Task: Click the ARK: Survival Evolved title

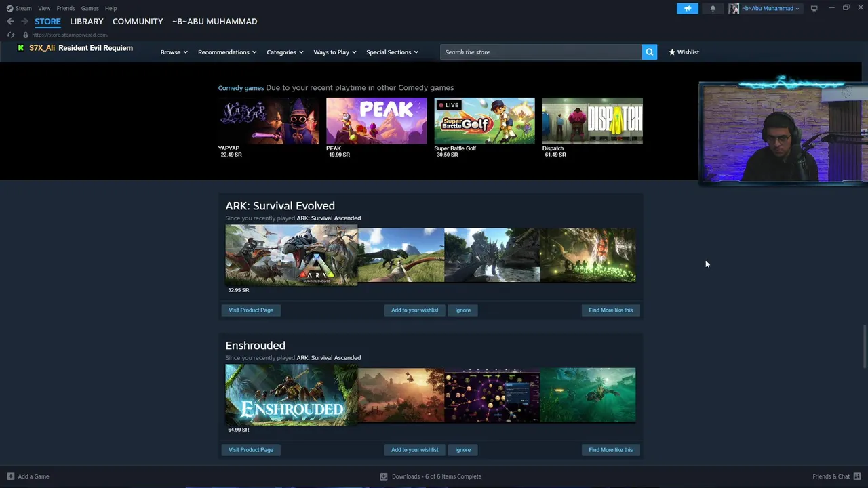Action: [x=280, y=206]
